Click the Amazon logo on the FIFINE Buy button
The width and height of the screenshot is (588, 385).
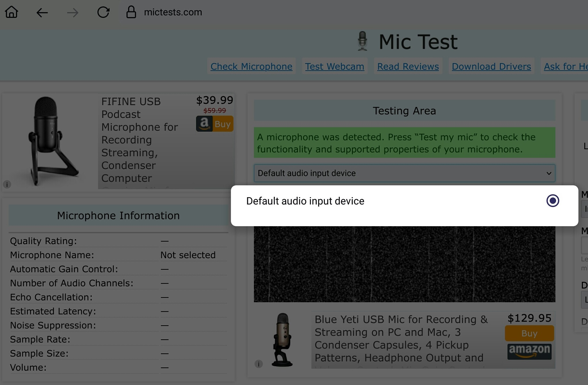204,124
